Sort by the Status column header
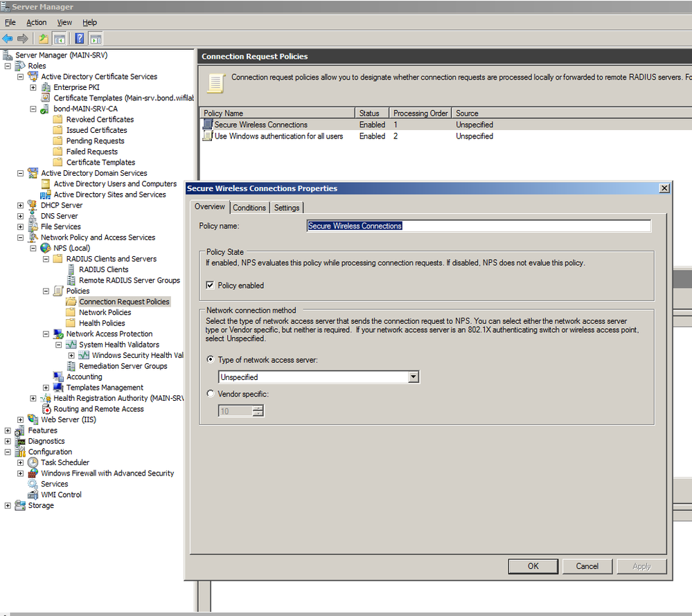 click(373, 114)
